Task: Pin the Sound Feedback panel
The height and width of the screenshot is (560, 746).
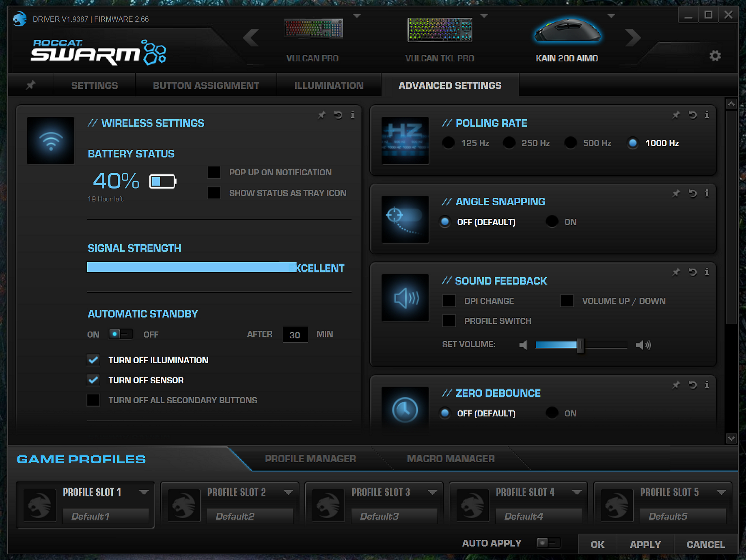Action: [676, 272]
